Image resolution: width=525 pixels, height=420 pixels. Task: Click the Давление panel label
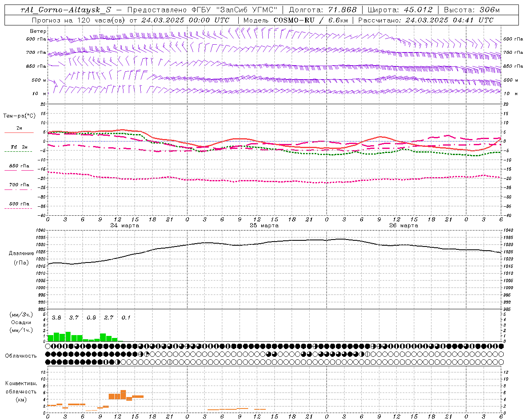[x=21, y=253]
